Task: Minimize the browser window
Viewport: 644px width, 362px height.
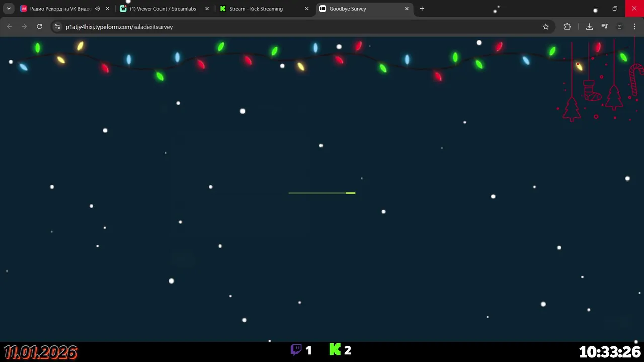Action: click(596, 9)
